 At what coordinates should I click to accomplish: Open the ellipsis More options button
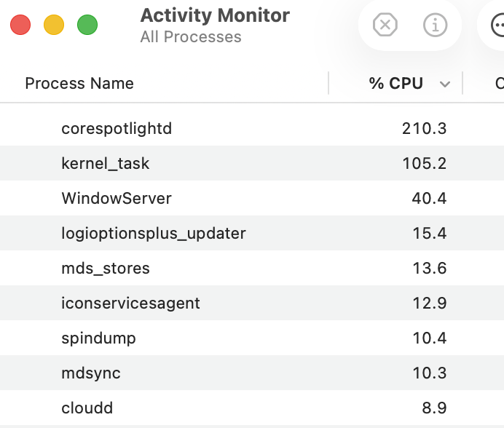pyautogui.click(x=497, y=25)
